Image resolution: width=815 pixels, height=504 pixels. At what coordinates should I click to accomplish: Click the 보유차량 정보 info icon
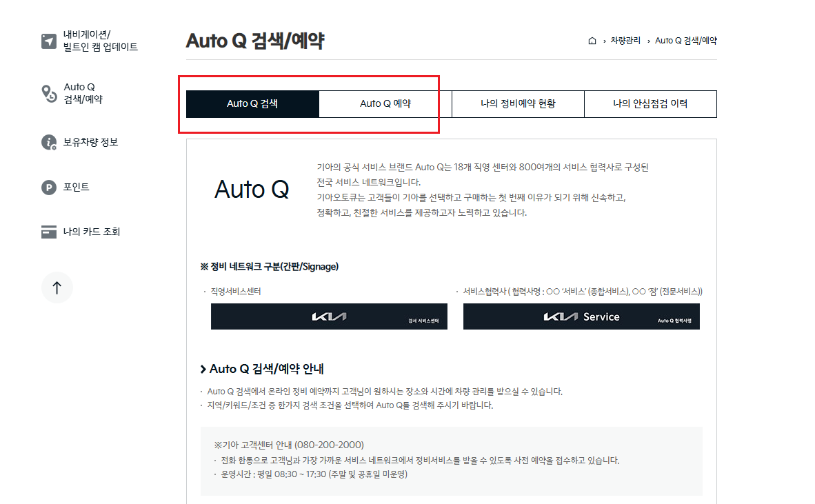[48, 142]
